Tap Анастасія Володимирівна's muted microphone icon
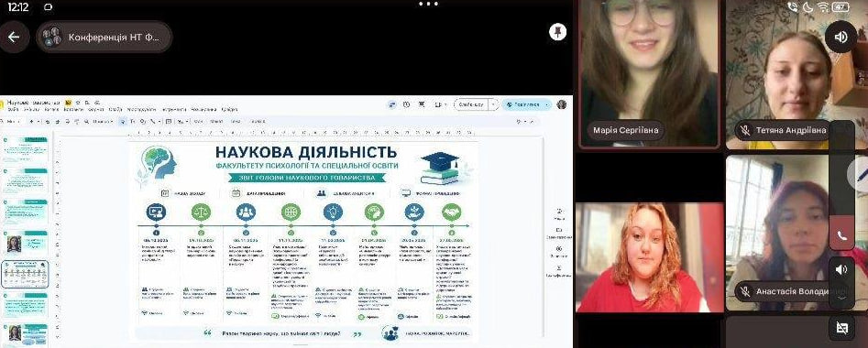This screenshot has width=868, height=348. point(746,291)
